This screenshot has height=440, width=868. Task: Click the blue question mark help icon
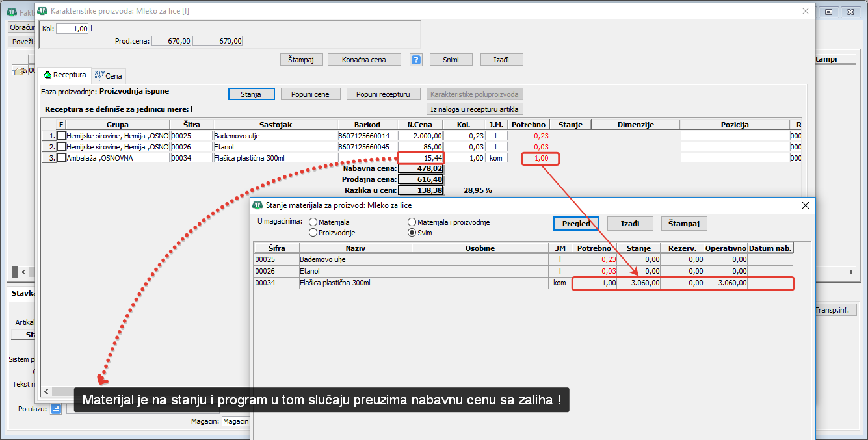click(x=416, y=60)
